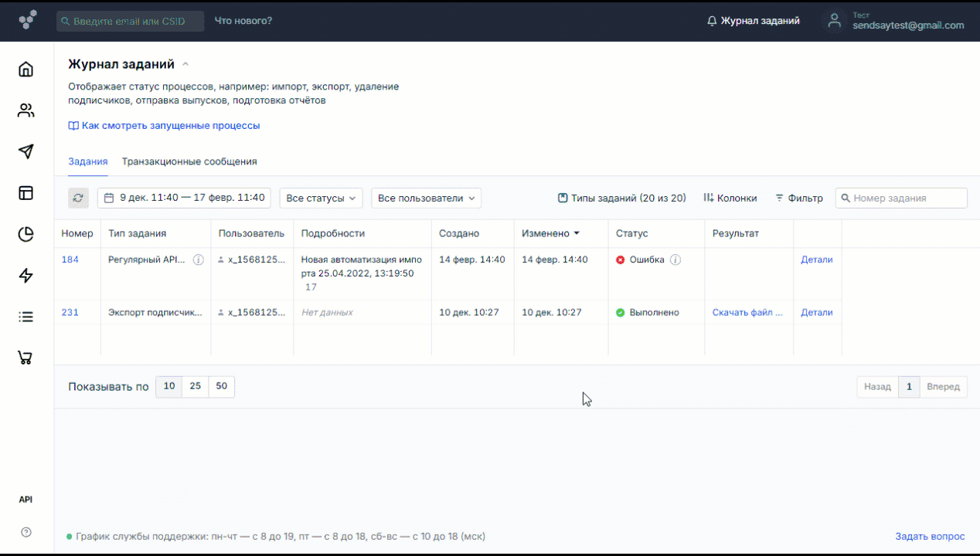Click info icon next to Ошибка status

(675, 260)
